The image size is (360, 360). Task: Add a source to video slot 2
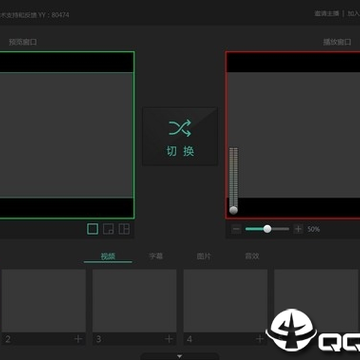[x=78, y=339]
